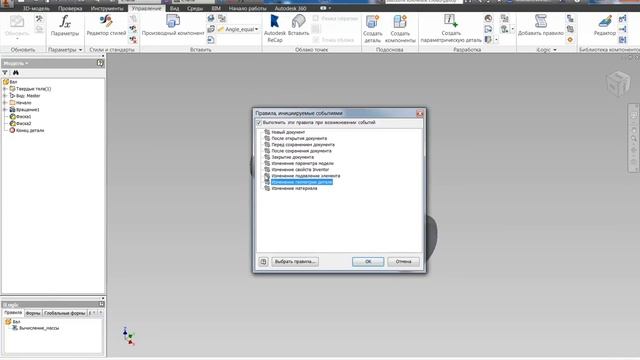Open the Autodesk 360 ribbon tab
The height and width of the screenshot is (360, 640).
[x=290, y=8]
